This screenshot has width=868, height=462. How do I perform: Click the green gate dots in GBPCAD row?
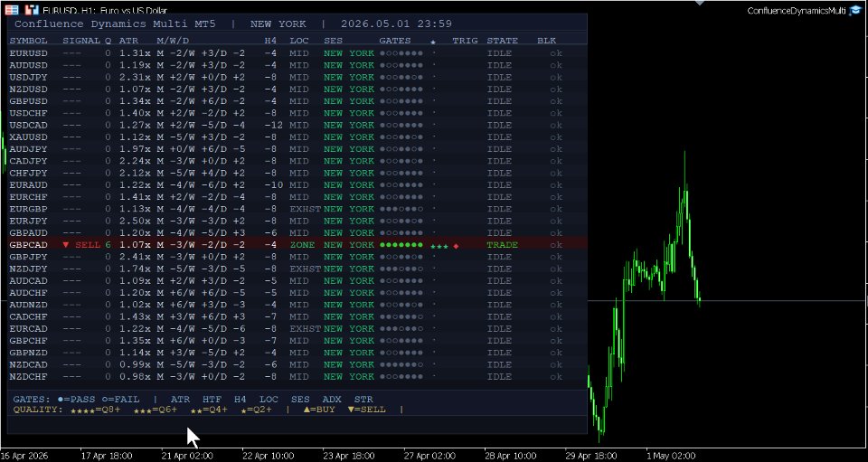pos(401,245)
